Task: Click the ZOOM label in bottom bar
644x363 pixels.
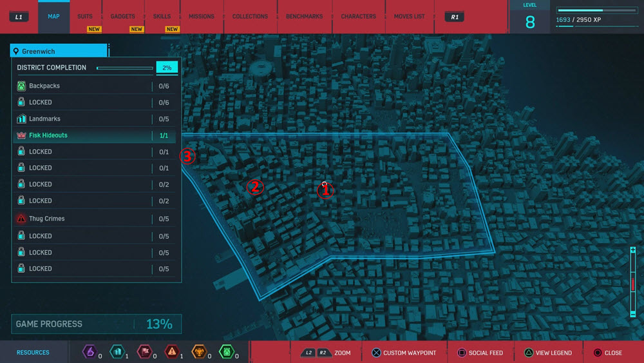Action: (x=343, y=353)
